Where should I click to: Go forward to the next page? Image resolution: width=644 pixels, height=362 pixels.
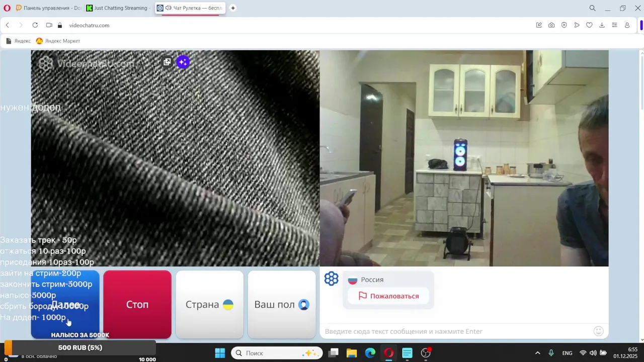(21, 25)
